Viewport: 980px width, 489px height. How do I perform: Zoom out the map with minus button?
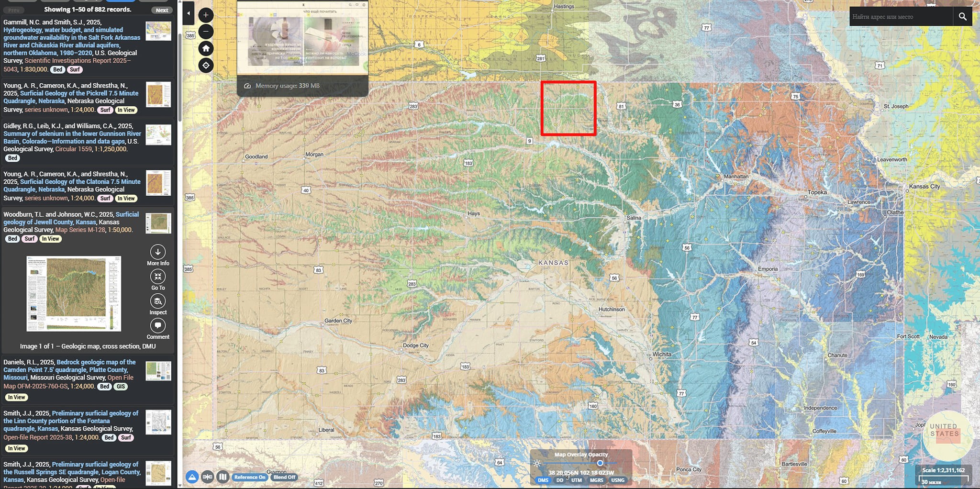tap(206, 32)
